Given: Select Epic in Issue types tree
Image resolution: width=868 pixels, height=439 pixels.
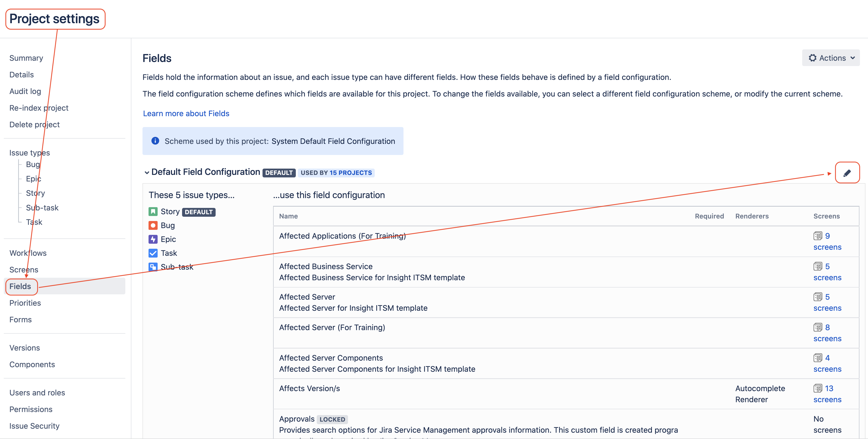Looking at the screenshot, I should point(33,179).
